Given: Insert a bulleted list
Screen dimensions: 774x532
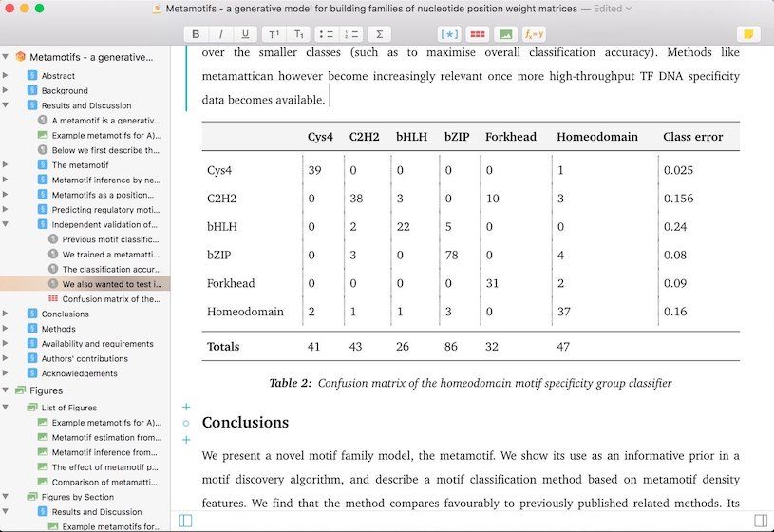Looking at the screenshot, I should (328, 34).
